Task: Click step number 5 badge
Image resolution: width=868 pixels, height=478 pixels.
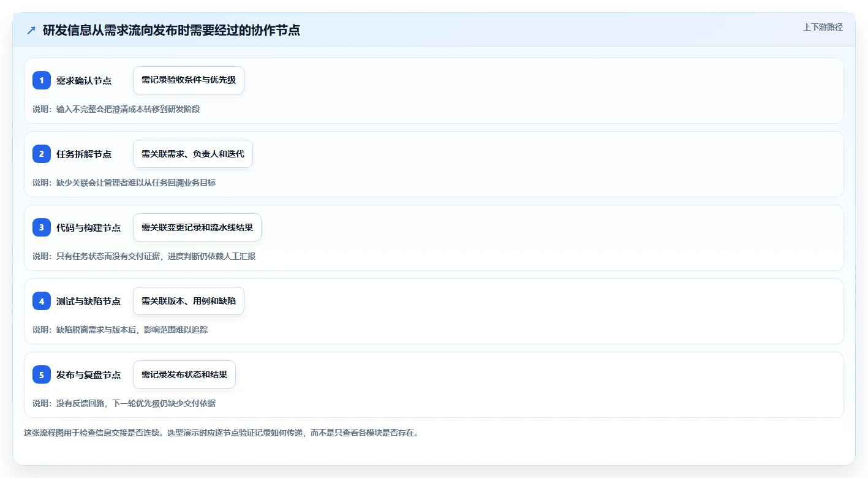Action: click(x=42, y=374)
